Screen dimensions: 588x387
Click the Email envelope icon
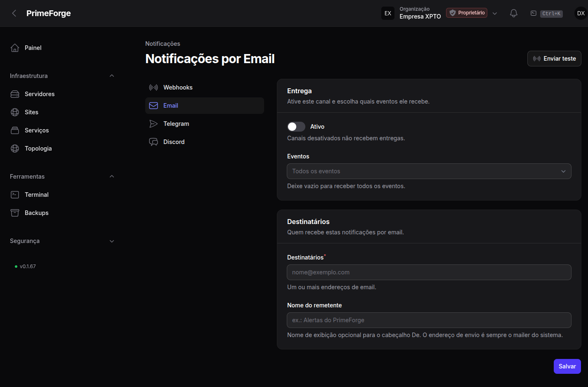click(x=153, y=106)
